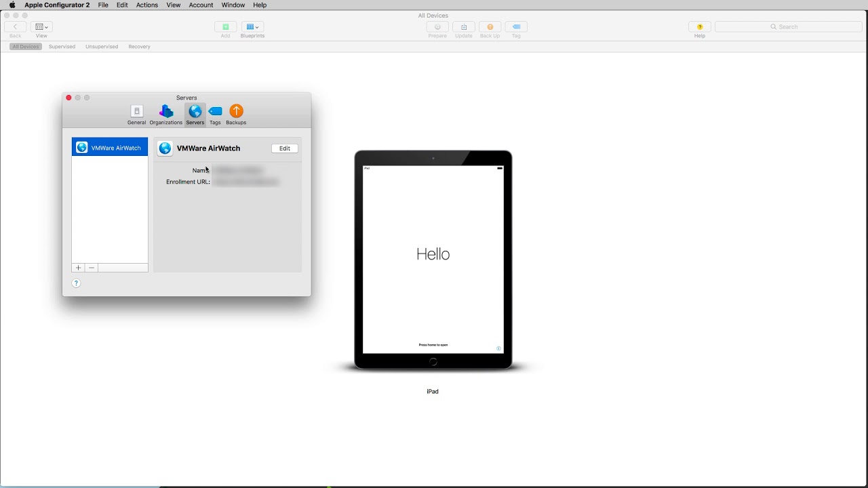Click the Prepare toolbar icon

(x=437, y=27)
